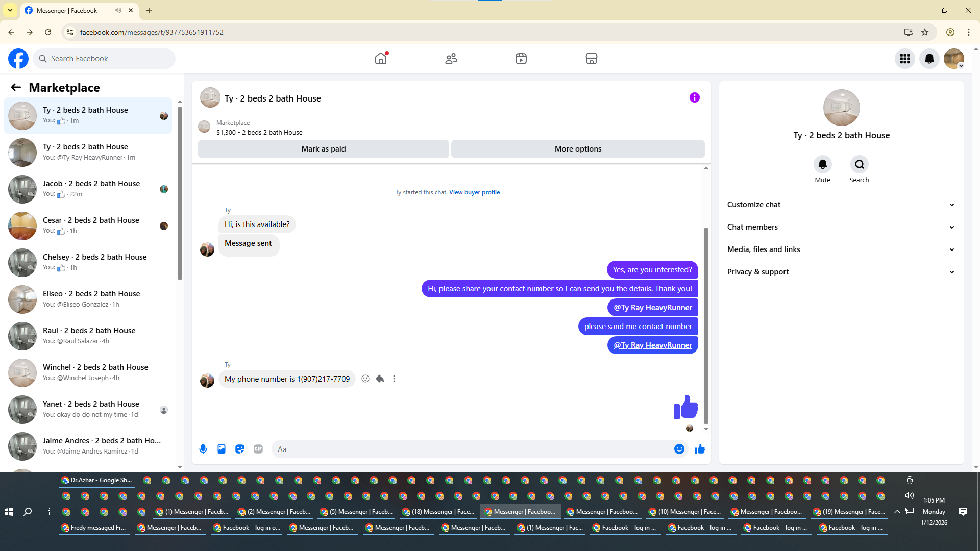Screen dimensions: 980x551
Task: Click the Aa message input field
Action: [x=470, y=449]
